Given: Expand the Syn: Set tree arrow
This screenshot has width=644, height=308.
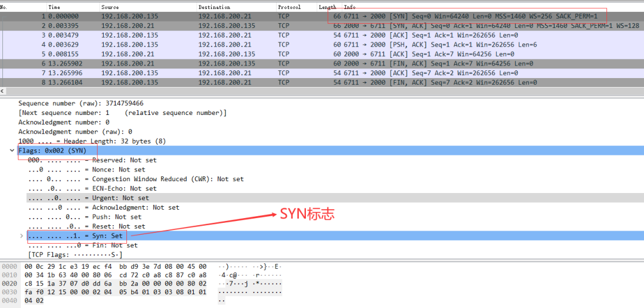Looking at the screenshot, I should [22, 236].
